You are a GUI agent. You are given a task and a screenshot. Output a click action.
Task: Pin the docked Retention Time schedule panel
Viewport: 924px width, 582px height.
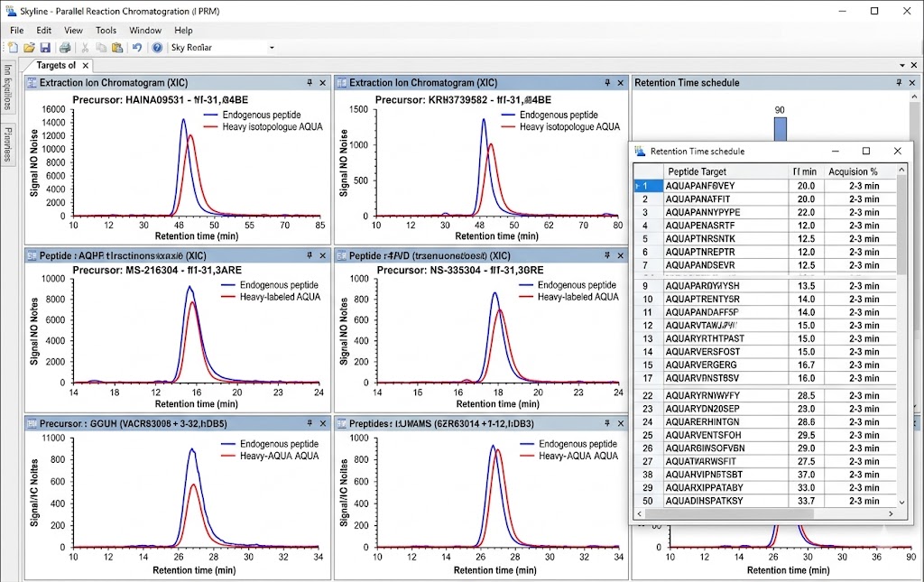(x=899, y=83)
